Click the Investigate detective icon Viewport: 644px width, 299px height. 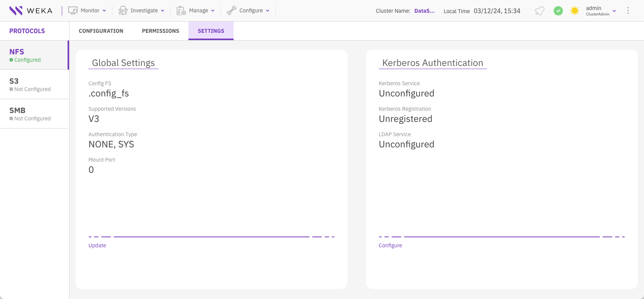coord(123,11)
